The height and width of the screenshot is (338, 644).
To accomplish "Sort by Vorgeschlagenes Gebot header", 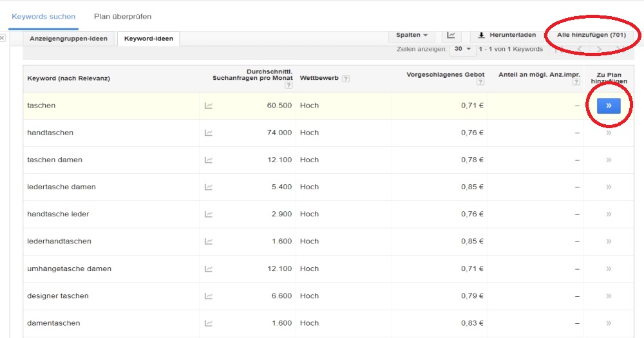I will (445, 75).
